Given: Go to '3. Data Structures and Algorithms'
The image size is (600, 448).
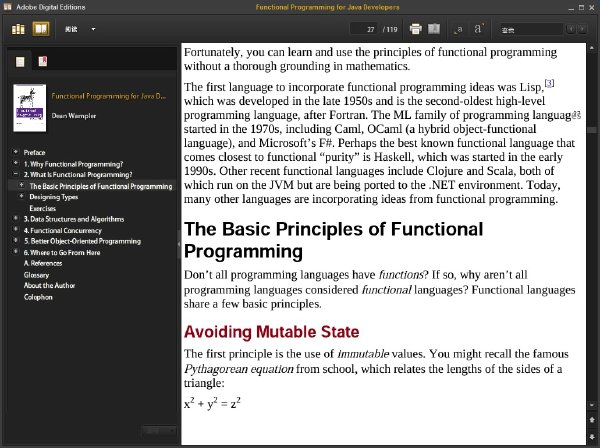Looking at the screenshot, I should coord(74,219).
